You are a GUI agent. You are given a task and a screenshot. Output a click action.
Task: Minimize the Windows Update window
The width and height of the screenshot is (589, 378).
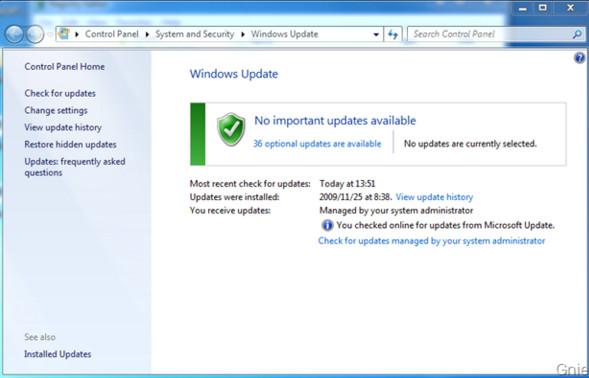pos(523,8)
